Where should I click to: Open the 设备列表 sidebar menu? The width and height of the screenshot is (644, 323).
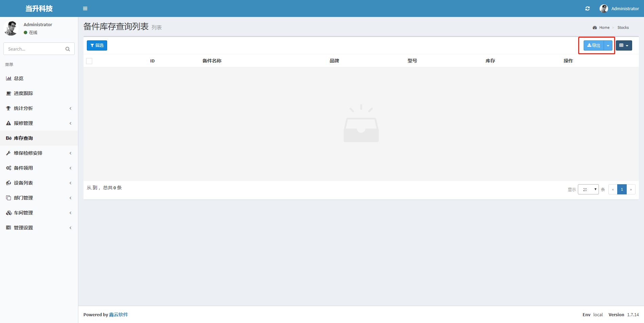[x=23, y=183]
